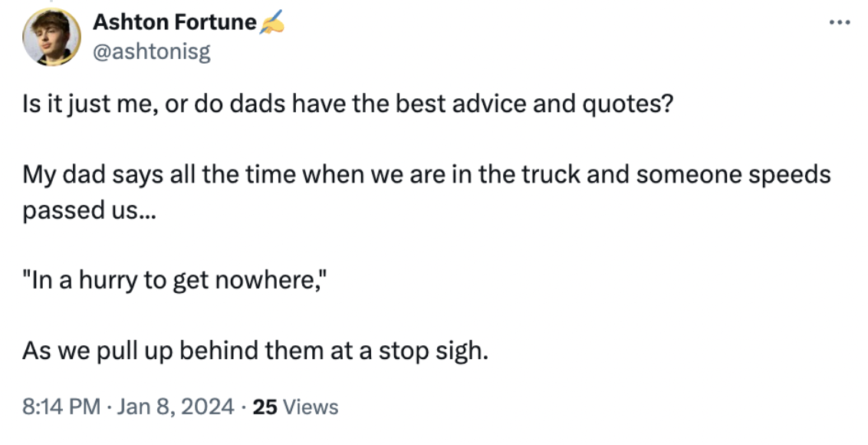868x445 pixels.
Task: Click the line starting "Is it just me"
Action: 347,104
